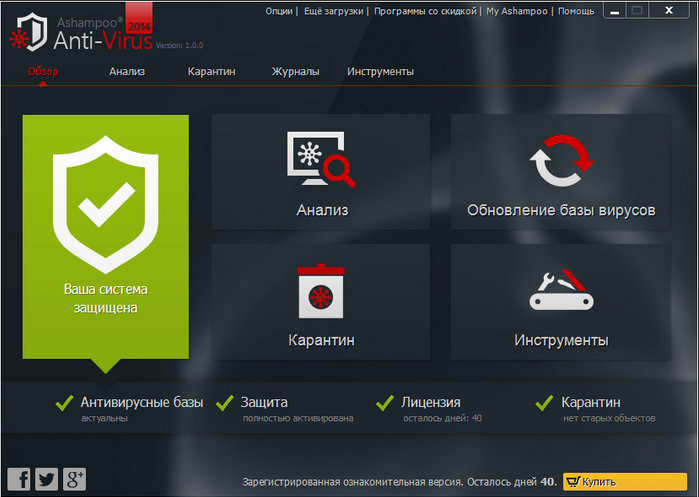Click the Антивирусные базы checkmark icon
Image resolution: width=699 pixels, height=497 pixels.
[65, 403]
